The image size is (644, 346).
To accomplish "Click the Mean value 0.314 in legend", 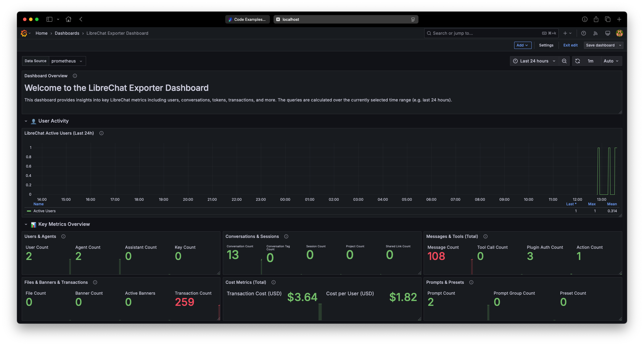I will click(x=612, y=211).
